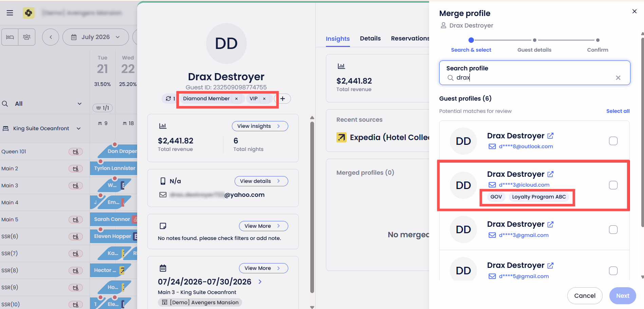Close the Merge profile panel
This screenshot has height=309, width=644.
(634, 12)
